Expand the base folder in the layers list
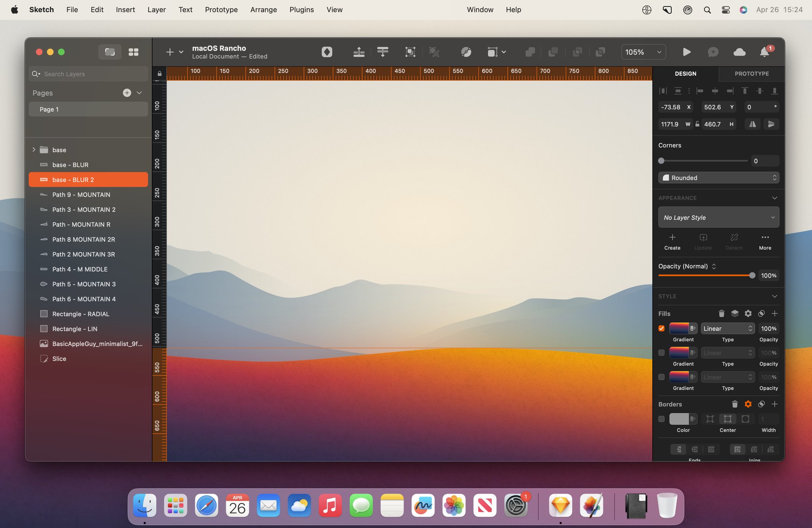Image resolution: width=812 pixels, height=528 pixels. (34, 149)
